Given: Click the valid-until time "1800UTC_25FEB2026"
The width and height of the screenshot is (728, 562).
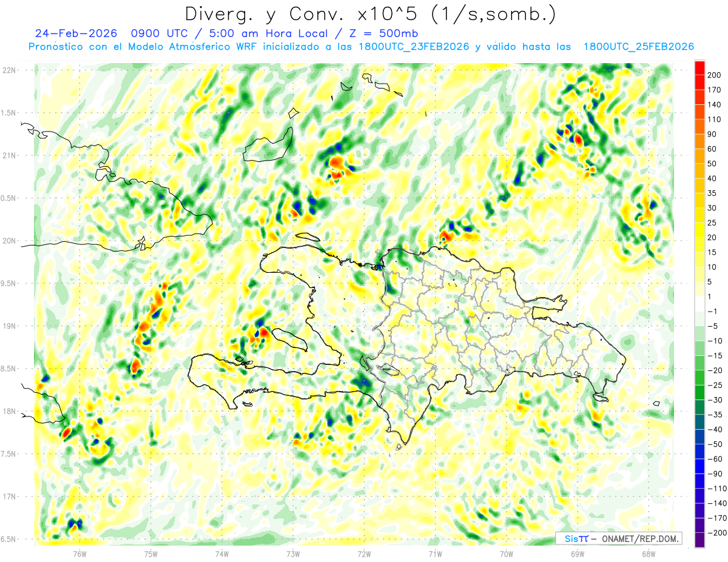Looking at the screenshot, I should coord(638,47).
